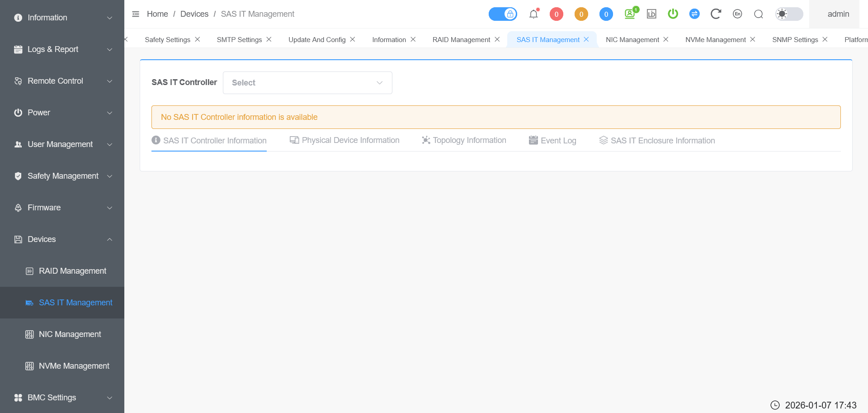Click the blue transfer arrows icon
The width and height of the screenshot is (868, 413).
point(694,14)
